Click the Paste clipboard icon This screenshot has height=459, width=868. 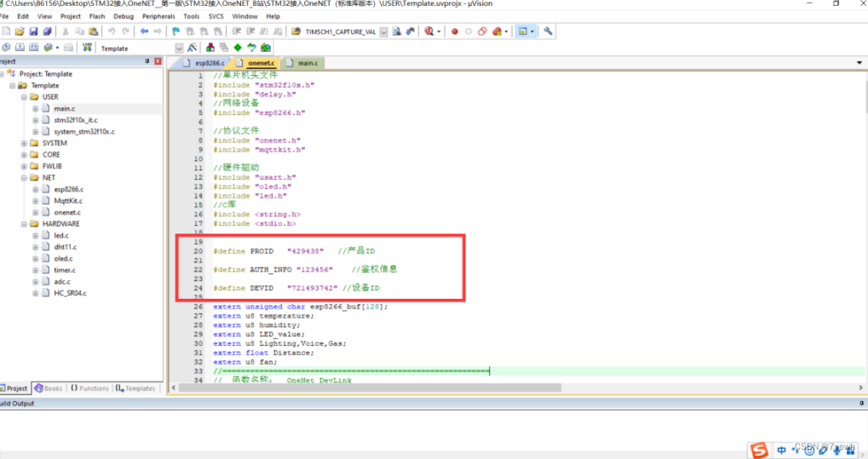pyautogui.click(x=94, y=32)
